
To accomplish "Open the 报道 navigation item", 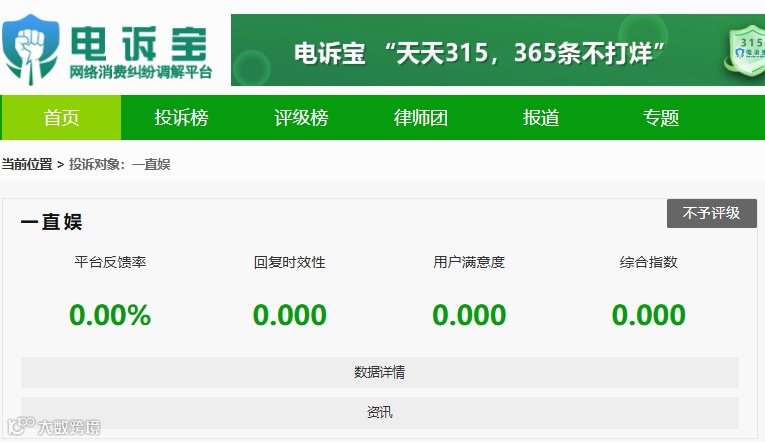I will tap(541, 118).
